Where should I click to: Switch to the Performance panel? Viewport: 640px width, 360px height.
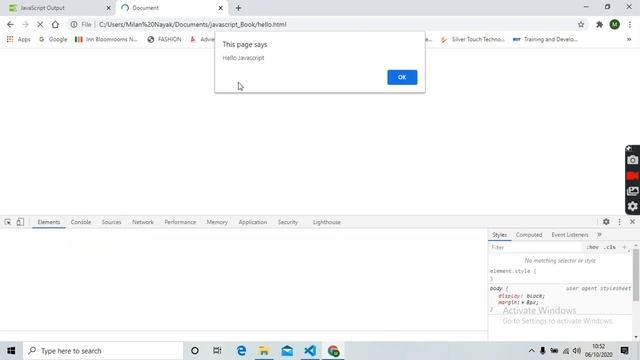[x=180, y=222]
